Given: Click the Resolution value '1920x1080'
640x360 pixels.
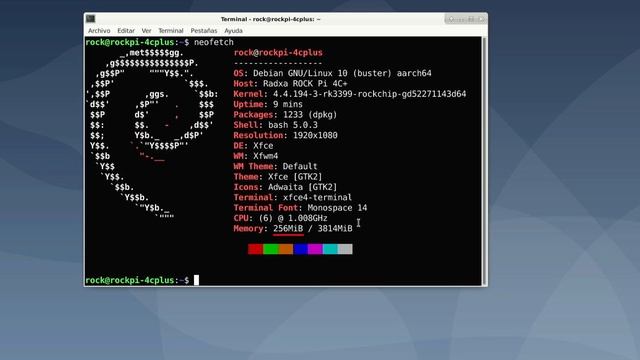Looking at the screenshot, I should click(315, 136).
